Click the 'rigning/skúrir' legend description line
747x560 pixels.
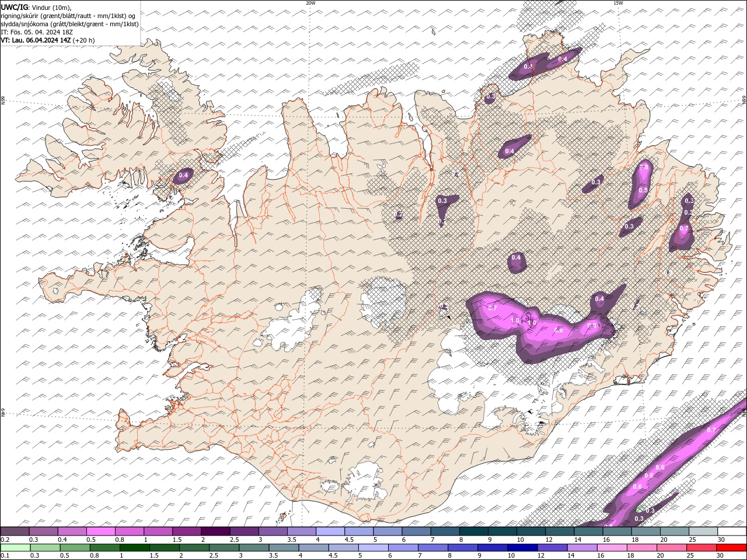coord(68,16)
